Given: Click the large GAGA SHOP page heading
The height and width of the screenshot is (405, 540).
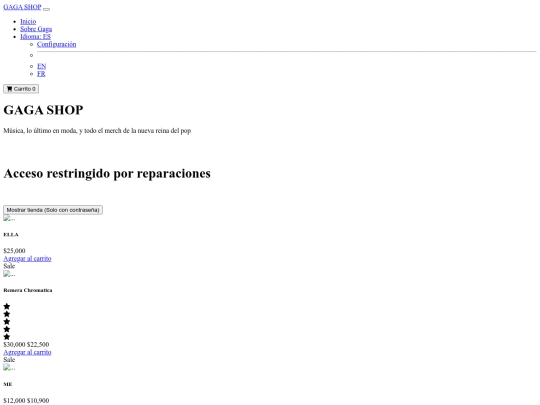Looking at the screenshot, I should click(x=43, y=110).
